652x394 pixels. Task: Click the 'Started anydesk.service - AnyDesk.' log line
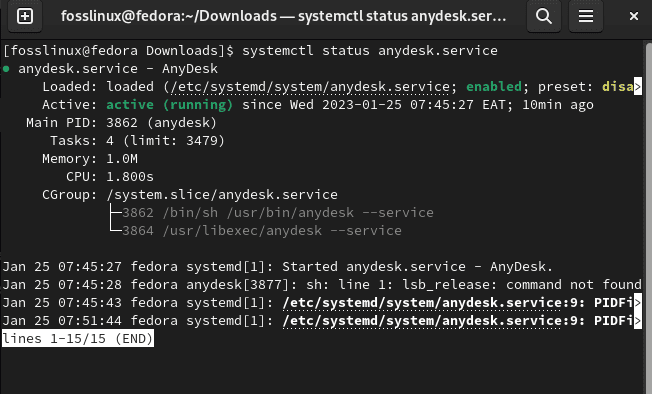click(417, 266)
